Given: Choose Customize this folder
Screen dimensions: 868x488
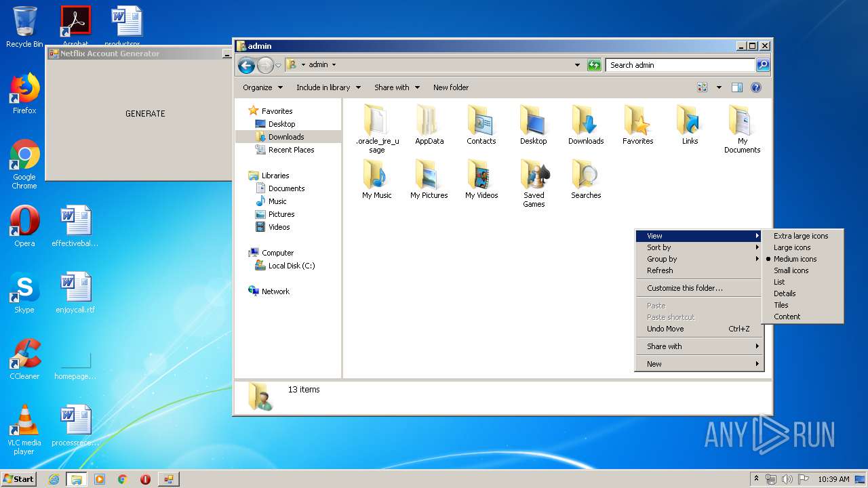Looking at the screenshot, I should 699,288.
